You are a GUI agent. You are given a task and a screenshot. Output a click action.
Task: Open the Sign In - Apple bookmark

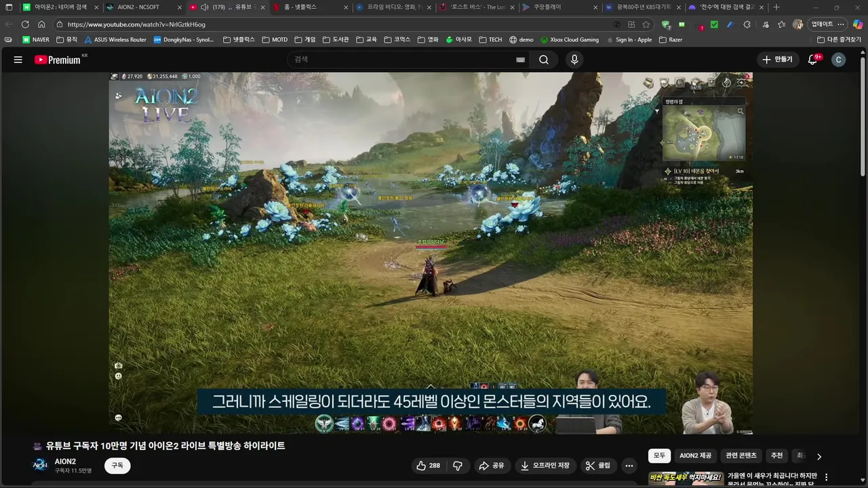click(629, 39)
